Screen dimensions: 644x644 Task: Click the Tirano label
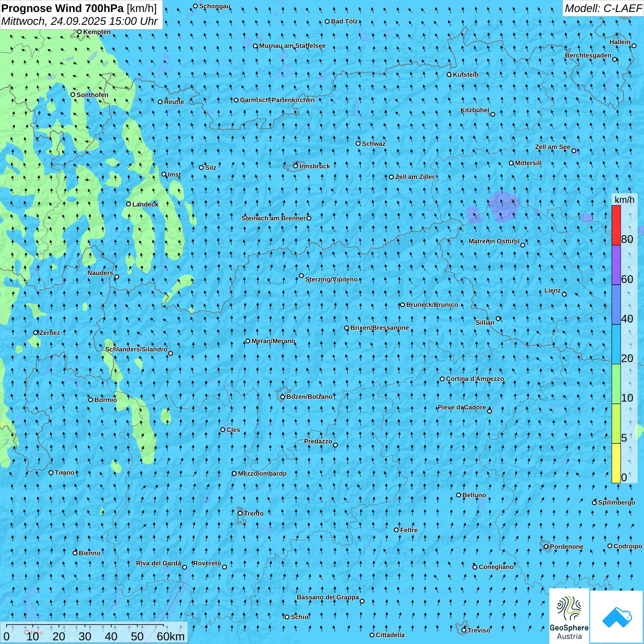coord(64,472)
